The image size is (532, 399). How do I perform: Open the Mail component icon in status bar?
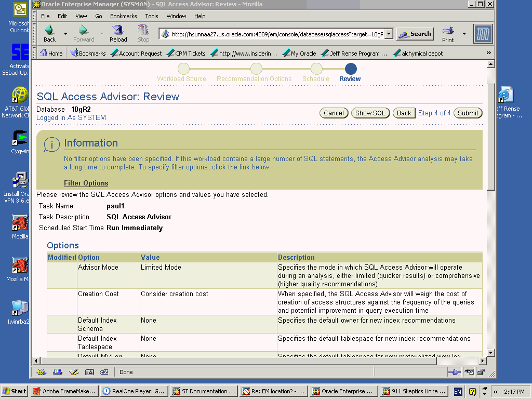coord(58,372)
